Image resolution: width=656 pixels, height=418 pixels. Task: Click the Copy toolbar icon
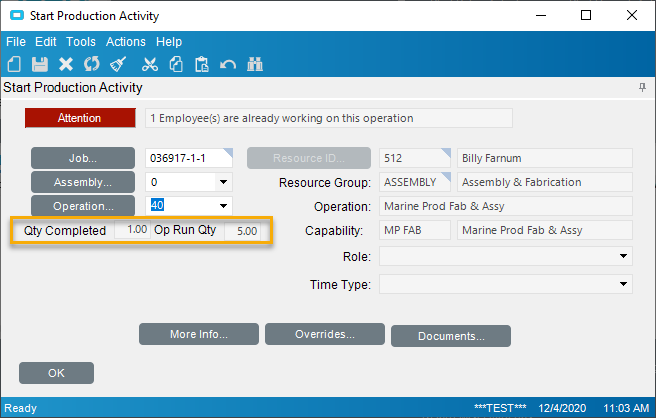[x=176, y=64]
